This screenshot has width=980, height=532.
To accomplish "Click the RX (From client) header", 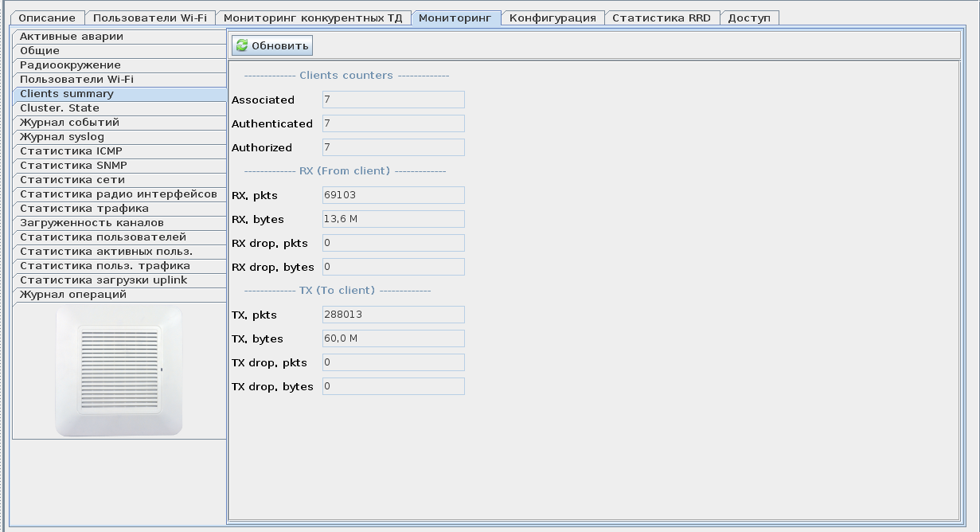I will click(345, 171).
